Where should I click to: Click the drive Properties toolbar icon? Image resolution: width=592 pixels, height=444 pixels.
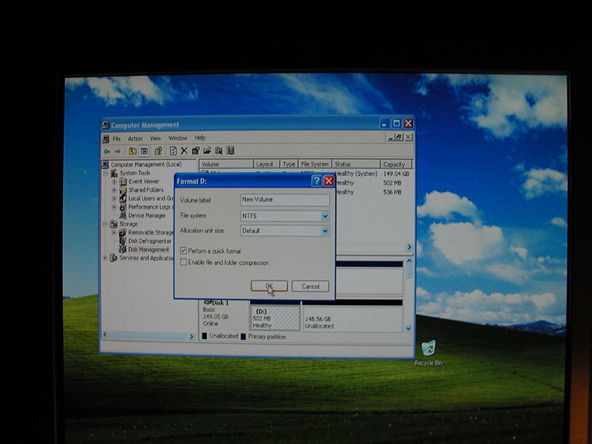click(x=196, y=151)
